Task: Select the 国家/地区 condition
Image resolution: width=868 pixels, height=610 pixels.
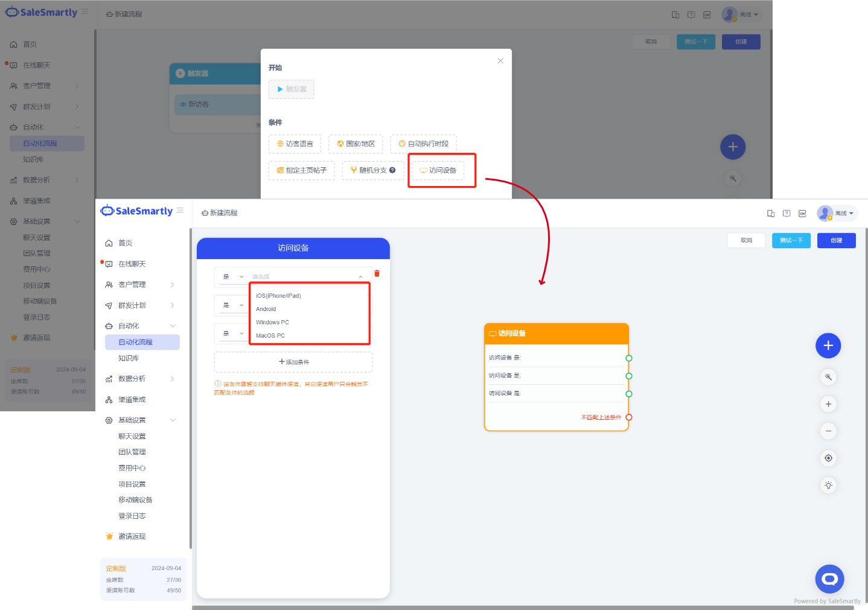Action: click(x=356, y=144)
